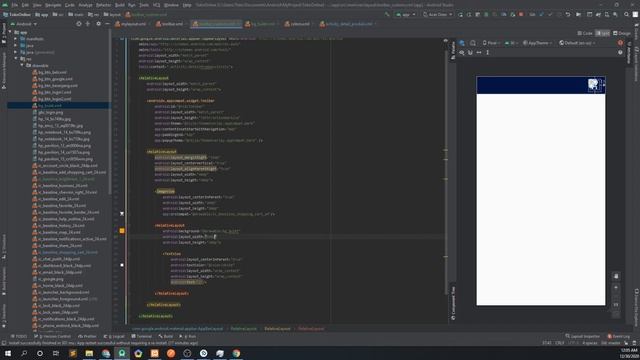
Task: Click the Search Everywhere magnifier icon
Action: pos(627,14)
